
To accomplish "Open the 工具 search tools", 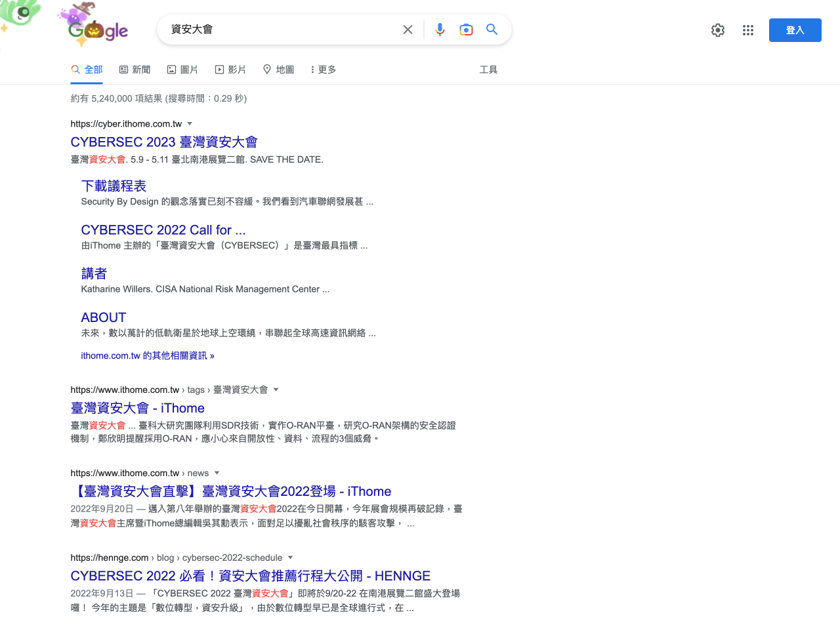I will click(488, 70).
